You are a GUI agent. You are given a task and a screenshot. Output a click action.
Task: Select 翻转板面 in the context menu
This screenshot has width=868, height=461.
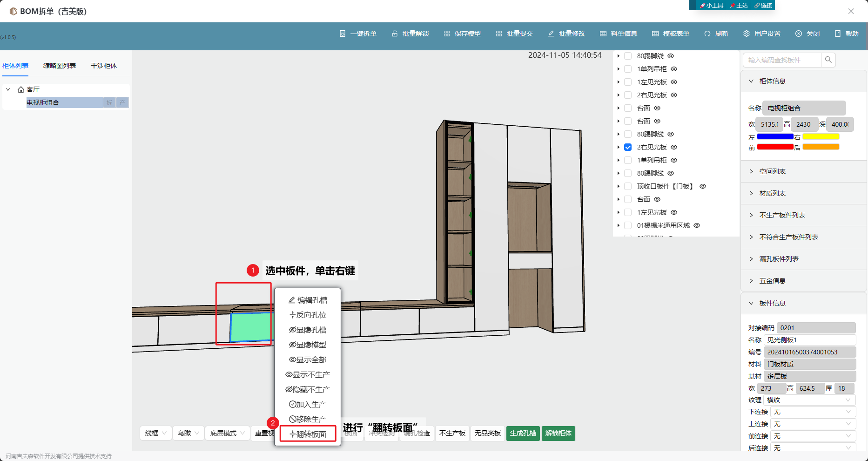308,434
